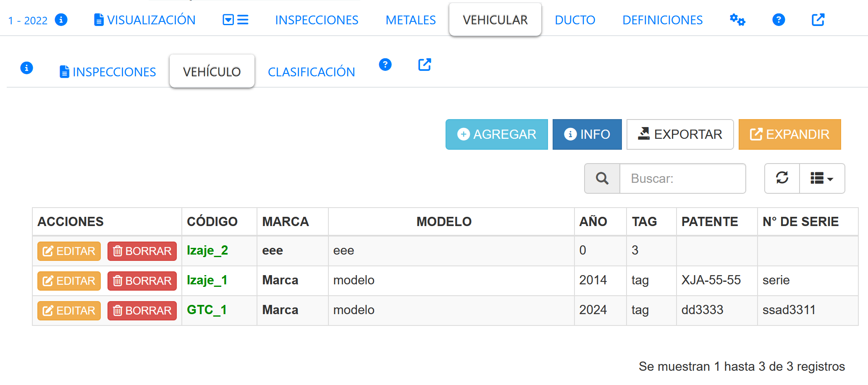The image size is (868, 385).
Task: Click the help icon in top navigation
Action: coord(778,20)
